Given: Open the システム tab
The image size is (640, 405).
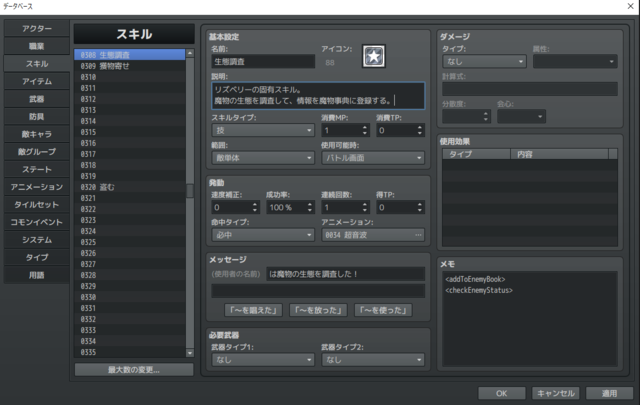Looking at the screenshot, I should pos(37,240).
